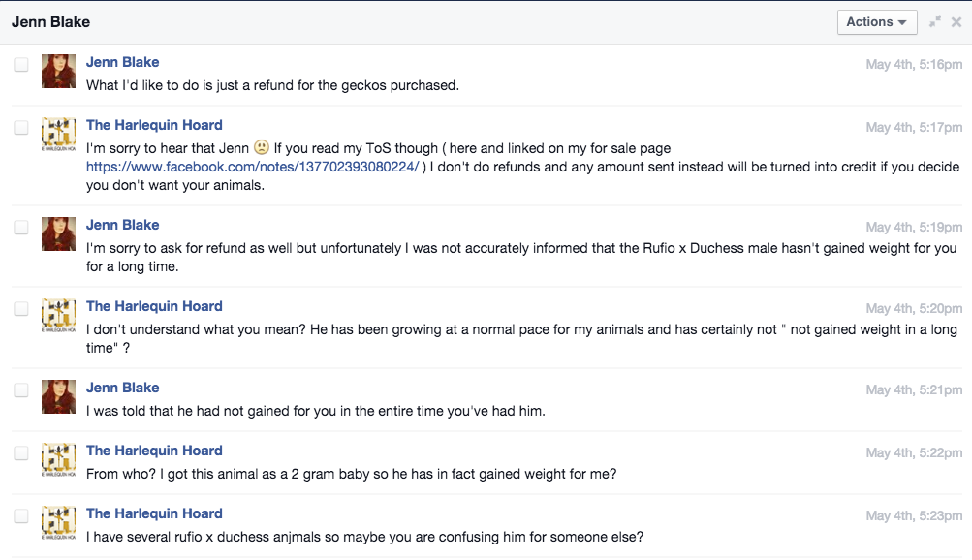Check the box beside the 5:23pm message
972x560 pixels.
tap(21, 516)
